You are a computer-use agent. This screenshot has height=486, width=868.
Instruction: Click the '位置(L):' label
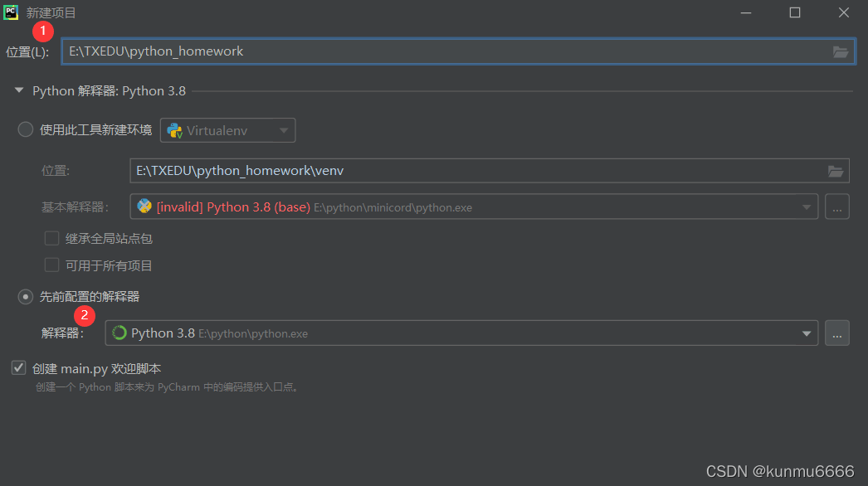(x=27, y=52)
